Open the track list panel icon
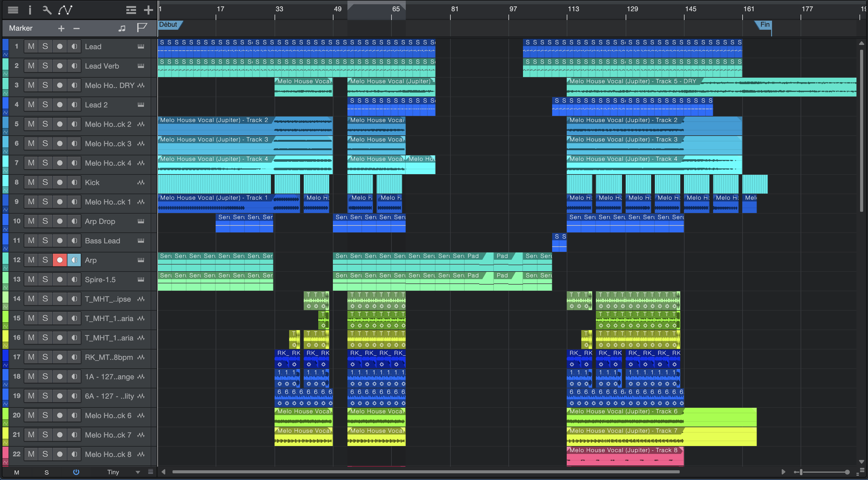Screen dimensions: 868x480 tap(13, 10)
